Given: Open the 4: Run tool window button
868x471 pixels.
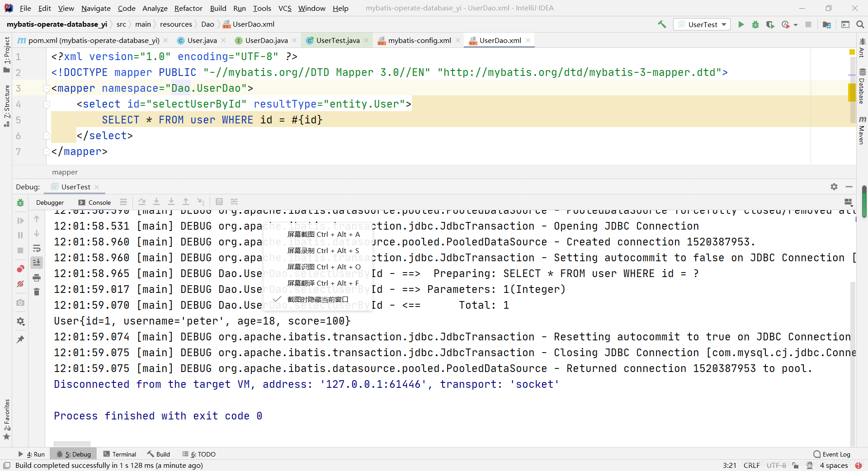Looking at the screenshot, I should tap(31, 454).
